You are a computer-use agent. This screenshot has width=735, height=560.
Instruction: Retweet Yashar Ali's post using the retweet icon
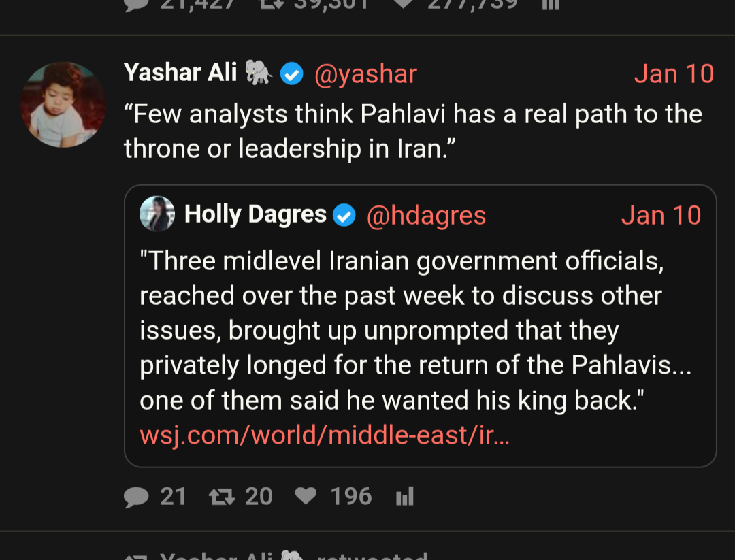[222, 497]
